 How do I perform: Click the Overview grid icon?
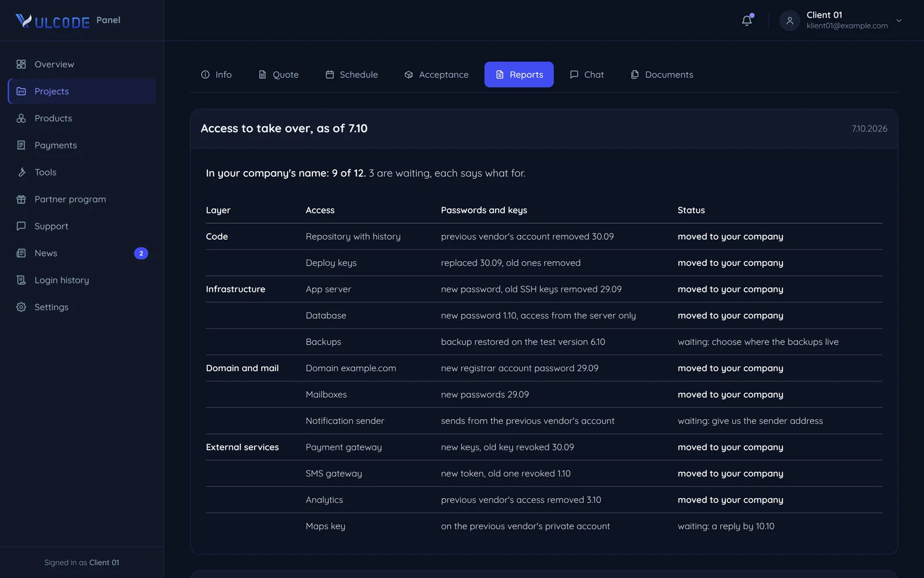point(21,64)
